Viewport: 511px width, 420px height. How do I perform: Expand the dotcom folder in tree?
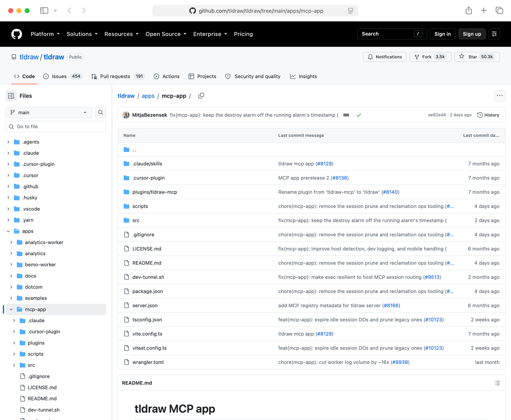[x=11, y=287]
